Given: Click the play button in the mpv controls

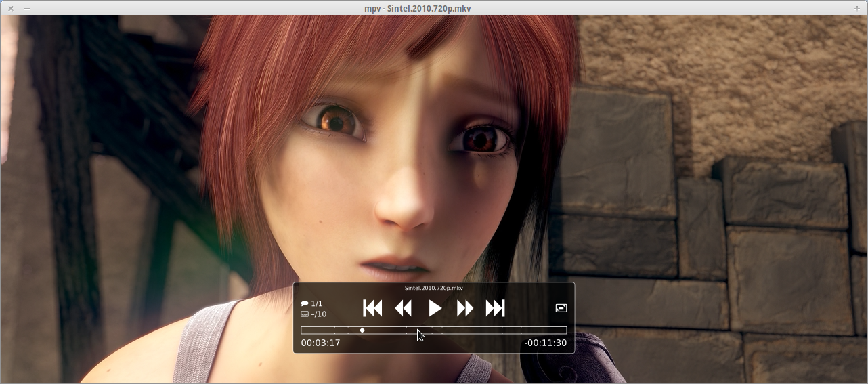Looking at the screenshot, I should pos(435,309).
